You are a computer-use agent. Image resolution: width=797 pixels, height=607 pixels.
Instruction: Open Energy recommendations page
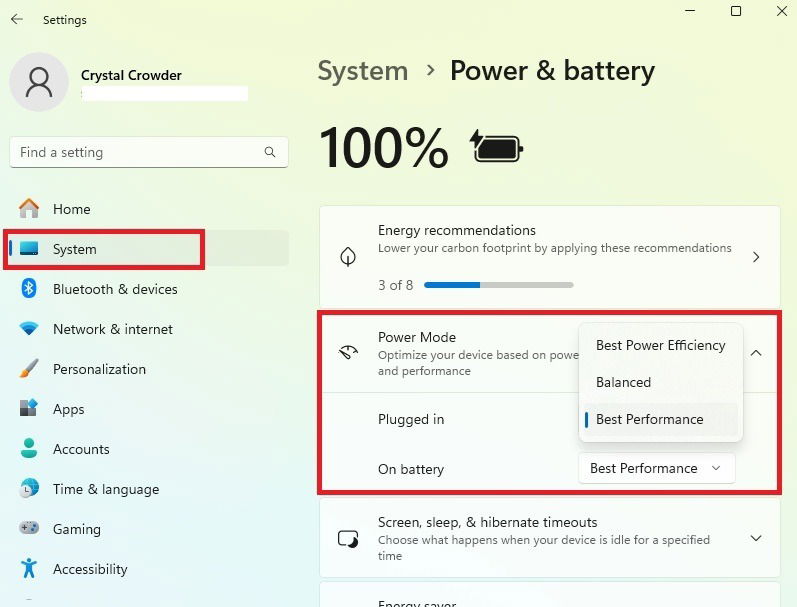point(756,257)
